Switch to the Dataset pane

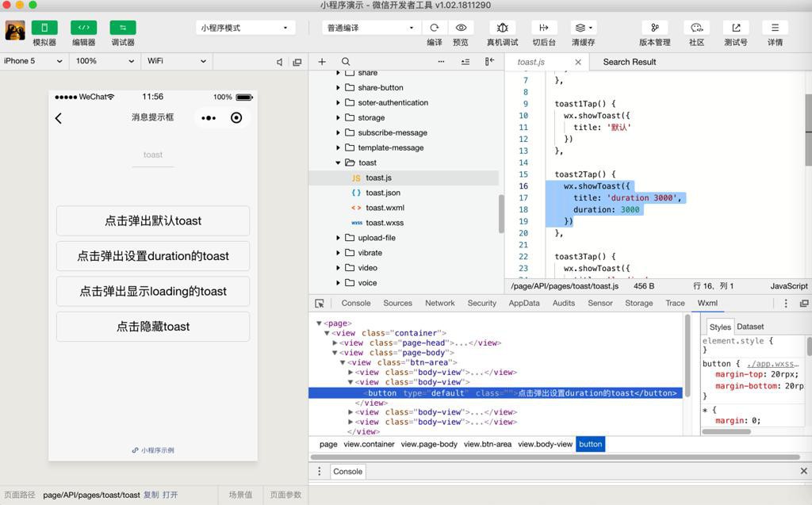pos(750,327)
